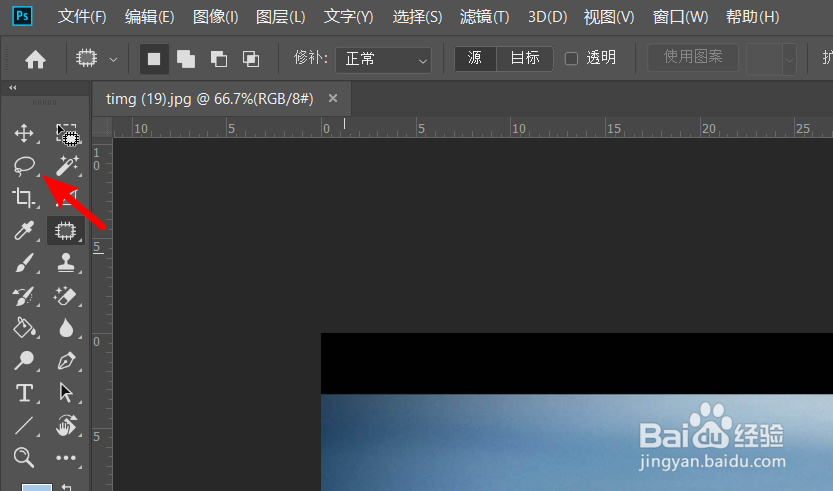Open the 文字(Y) menu

pyautogui.click(x=348, y=17)
